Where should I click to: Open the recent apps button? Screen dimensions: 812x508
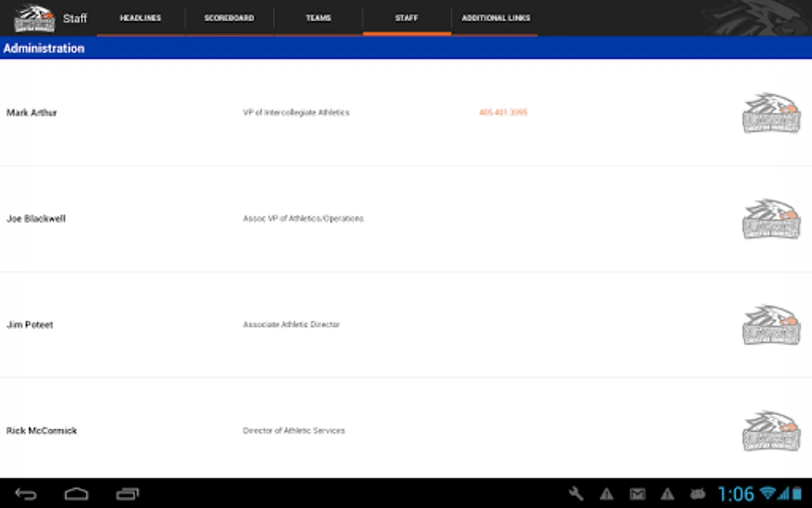127,494
